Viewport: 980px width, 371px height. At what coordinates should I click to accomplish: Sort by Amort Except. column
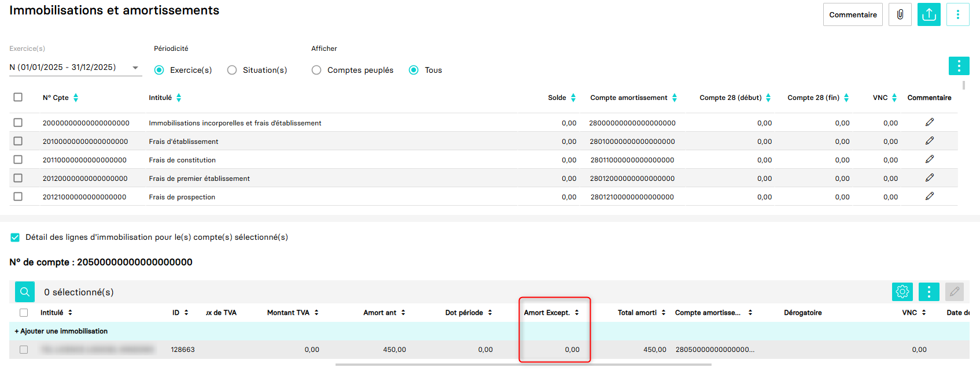point(576,313)
